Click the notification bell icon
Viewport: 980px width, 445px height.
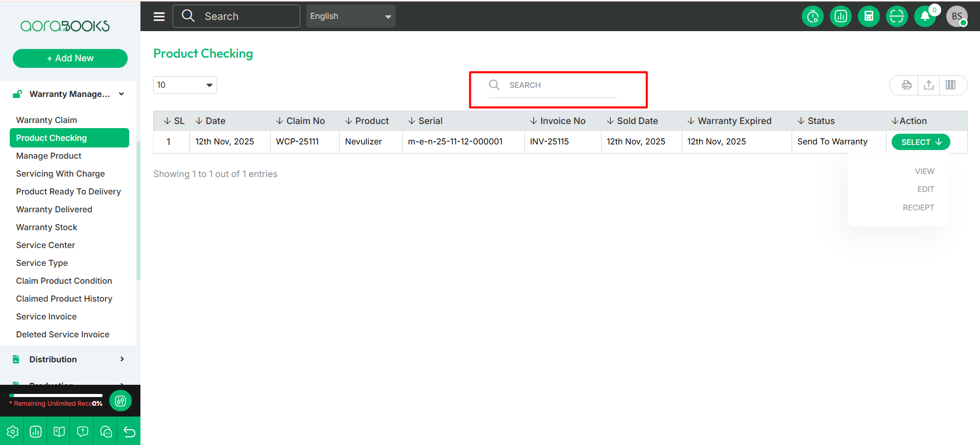click(925, 16)
